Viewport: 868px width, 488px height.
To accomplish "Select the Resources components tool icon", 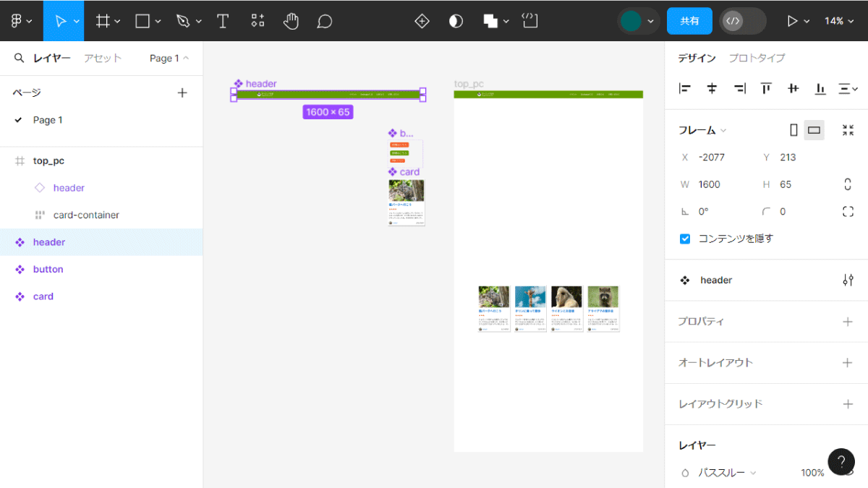I will [258, 21].
